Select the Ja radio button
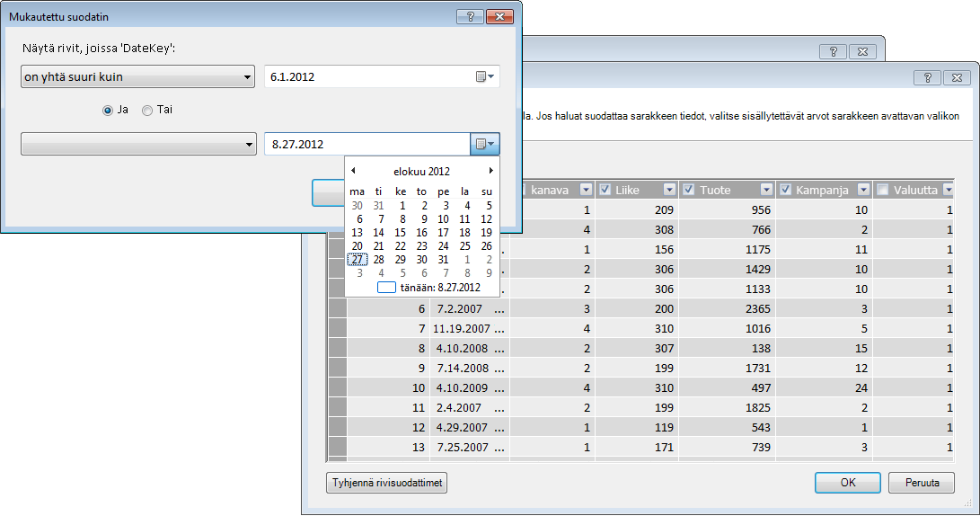Viewport: 980px width, 516px height. [108, 110]
